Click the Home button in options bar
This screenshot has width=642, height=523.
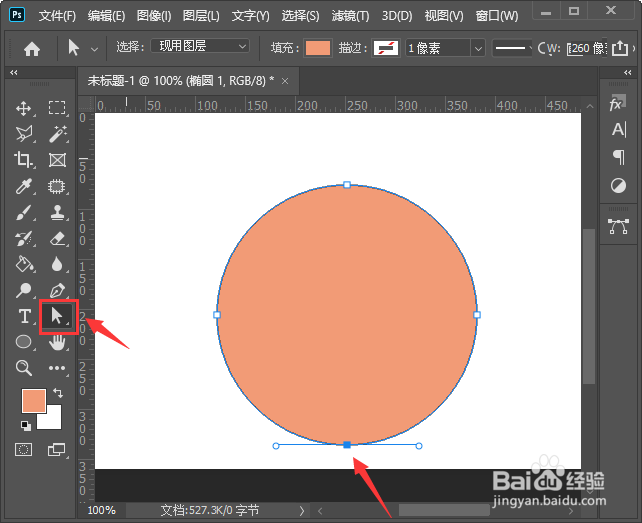(x=32, y=49)
